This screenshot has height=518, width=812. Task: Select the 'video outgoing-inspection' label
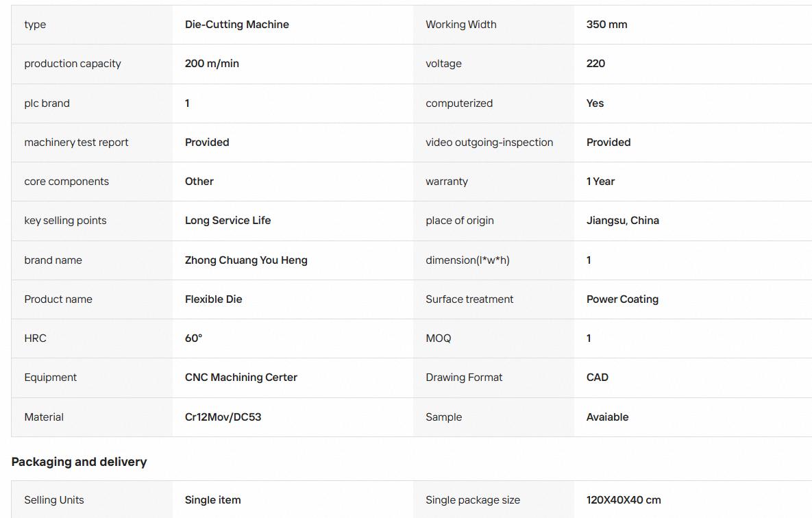pyautogui.click(x=489, y=143)
